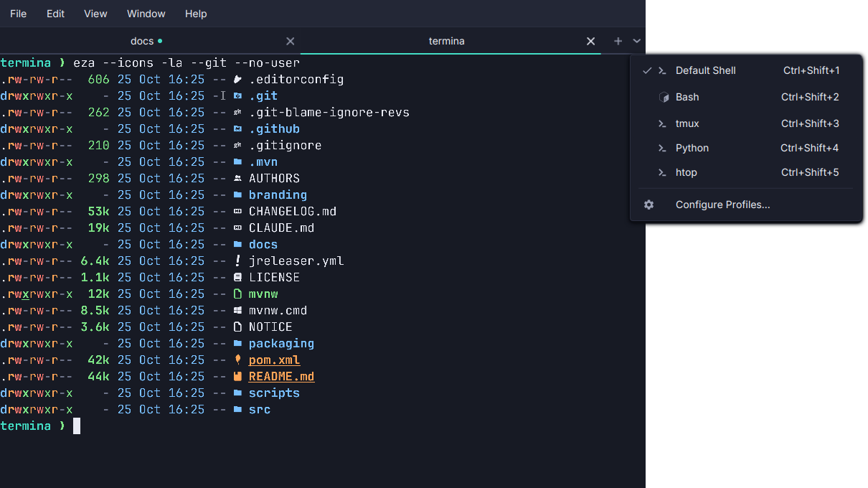Click the .editorconfig file name
The height and width of the screenshot is (488, 868).
[x=296, y=79]
